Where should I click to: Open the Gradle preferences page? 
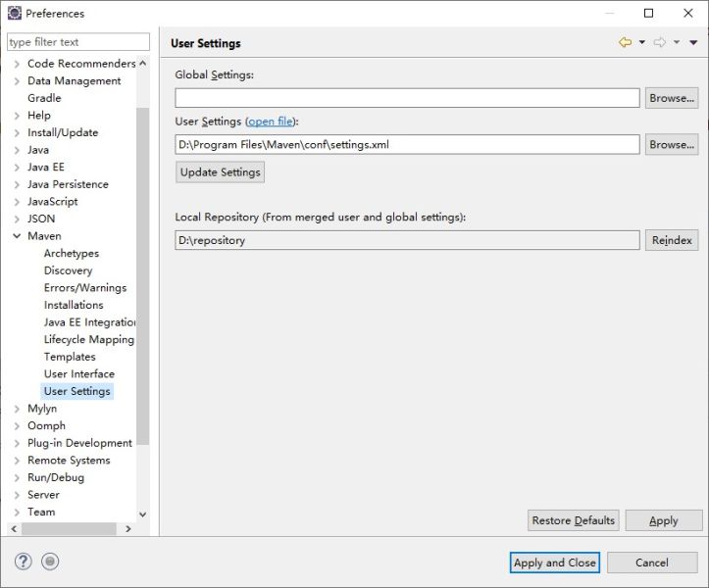[x=44, y=98]
